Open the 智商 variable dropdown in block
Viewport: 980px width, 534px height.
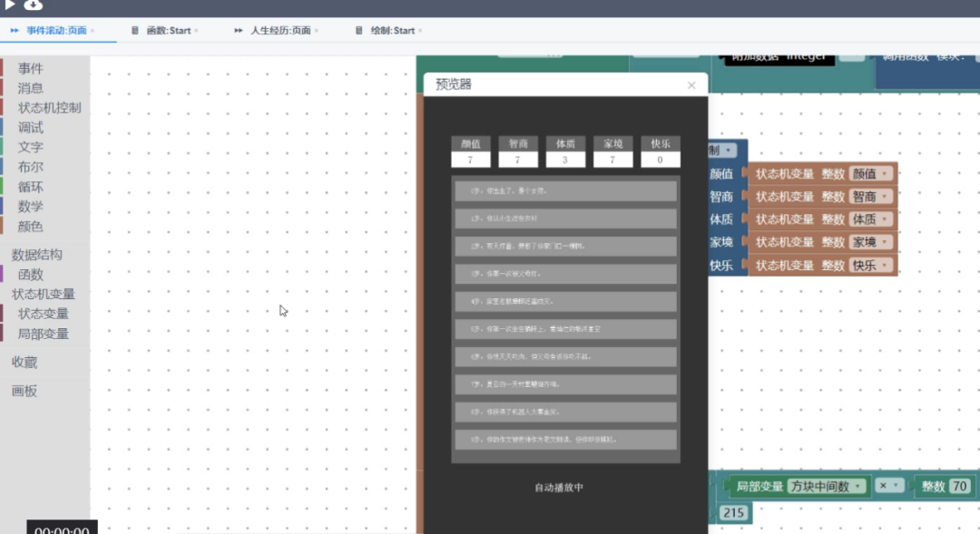[870, 197]
